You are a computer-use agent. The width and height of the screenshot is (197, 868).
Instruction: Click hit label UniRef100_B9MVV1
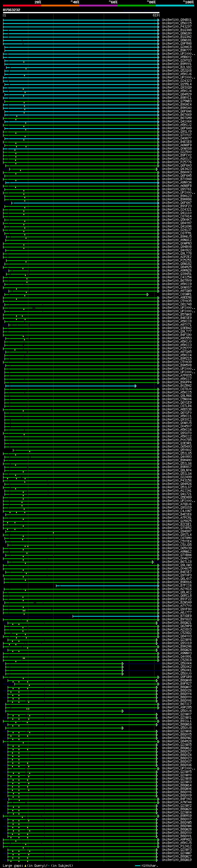click(177, 64)
